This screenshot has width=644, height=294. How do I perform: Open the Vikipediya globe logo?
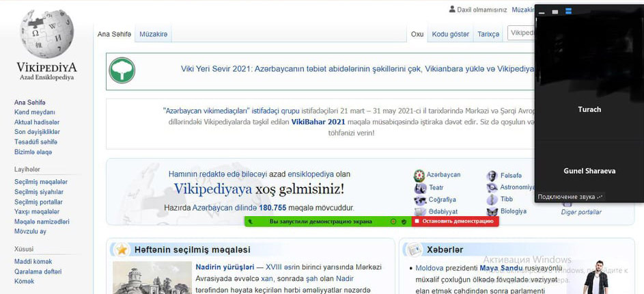46,34
